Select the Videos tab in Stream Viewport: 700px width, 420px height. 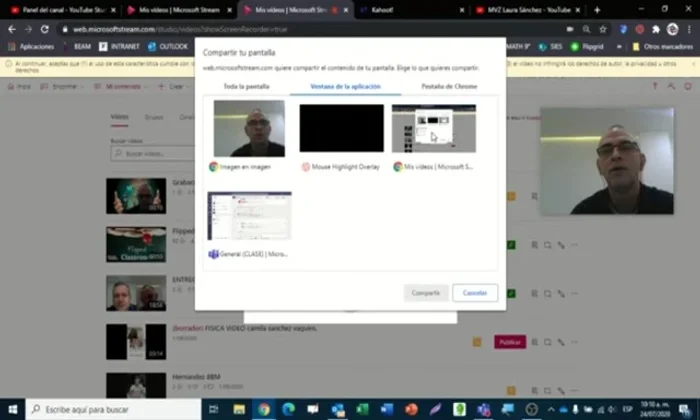click(119, 117)
